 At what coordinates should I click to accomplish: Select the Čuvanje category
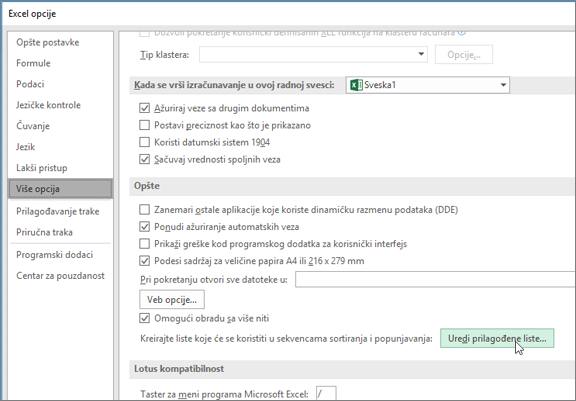[33, 126]
